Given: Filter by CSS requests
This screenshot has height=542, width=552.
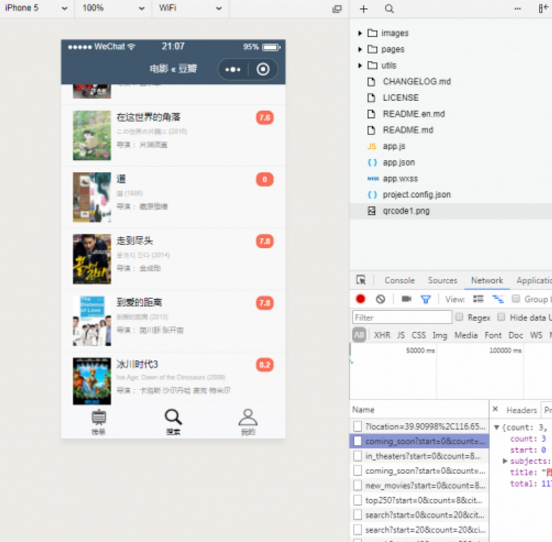Looking at the screenshot, I should (x=419, y=335).
